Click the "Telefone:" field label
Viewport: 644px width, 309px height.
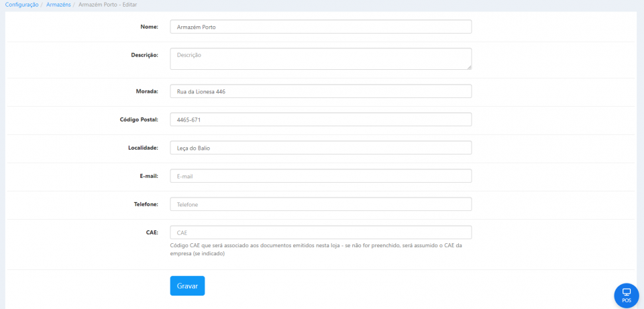146,204
